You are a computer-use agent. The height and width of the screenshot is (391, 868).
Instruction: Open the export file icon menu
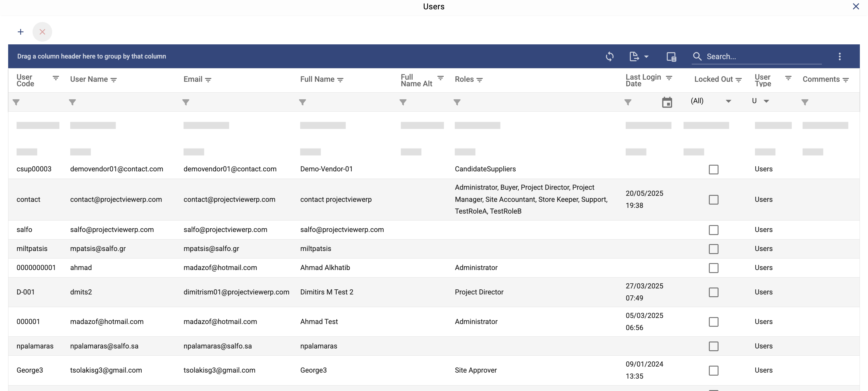tap(634, 56)
